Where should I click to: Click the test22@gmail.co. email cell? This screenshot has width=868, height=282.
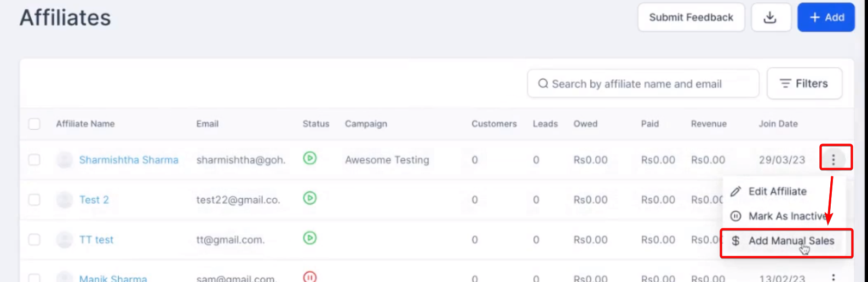click(238, 200)
